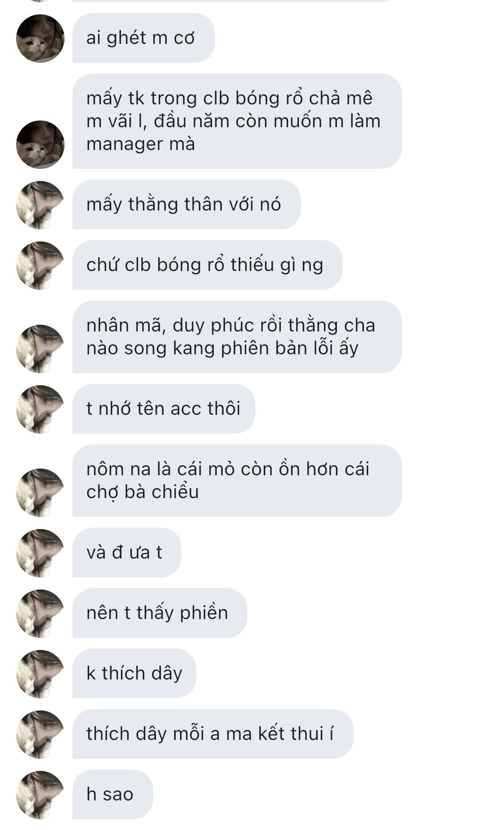Select the "ai ghét m cơ" message bubble
Screen dimensions: 504x830
[x=144, y=38]
